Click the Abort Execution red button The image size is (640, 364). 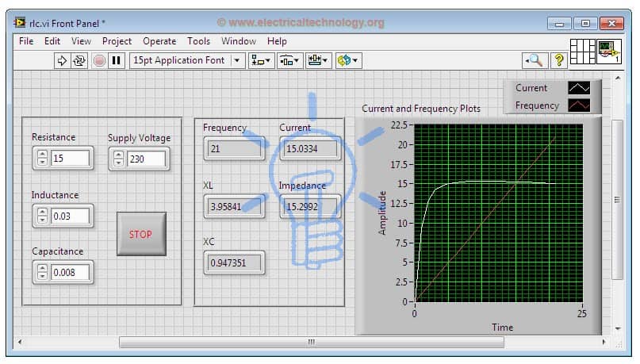pyautogui.click(x=99, y=61)
